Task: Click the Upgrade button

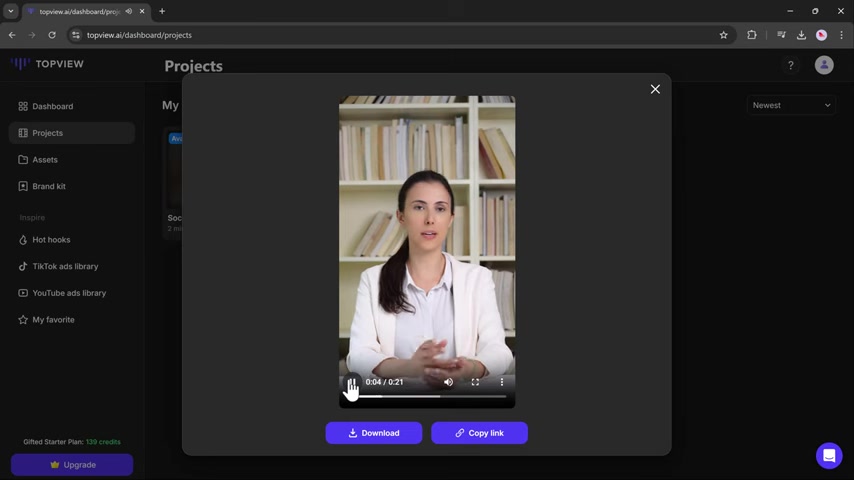Action: pyautogui.click(x=72, y=465)
